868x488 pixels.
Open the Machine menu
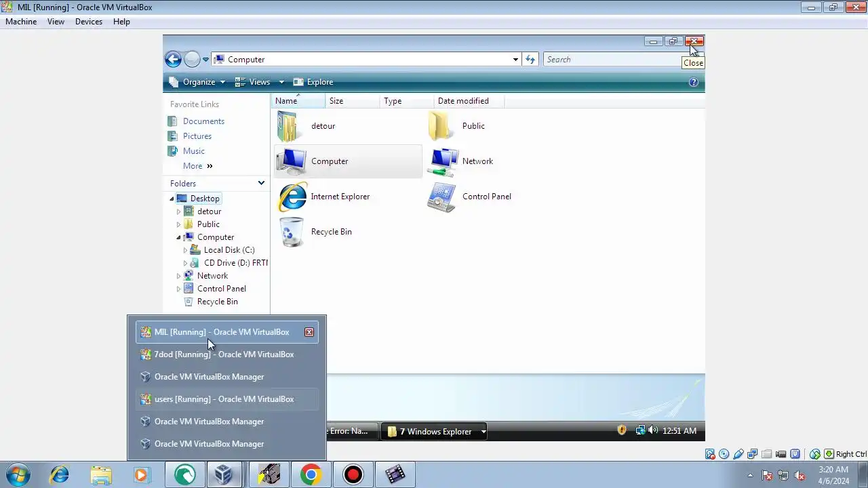tap(21, 22)
